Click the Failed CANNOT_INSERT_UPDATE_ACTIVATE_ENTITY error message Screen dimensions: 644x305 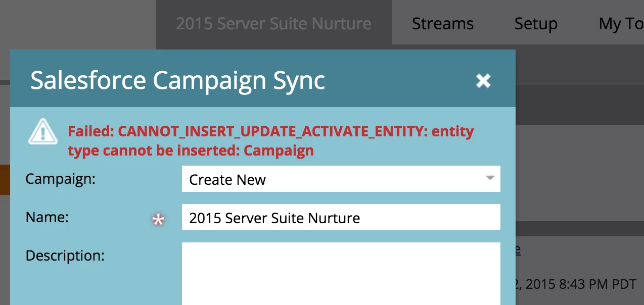point(271,141)
